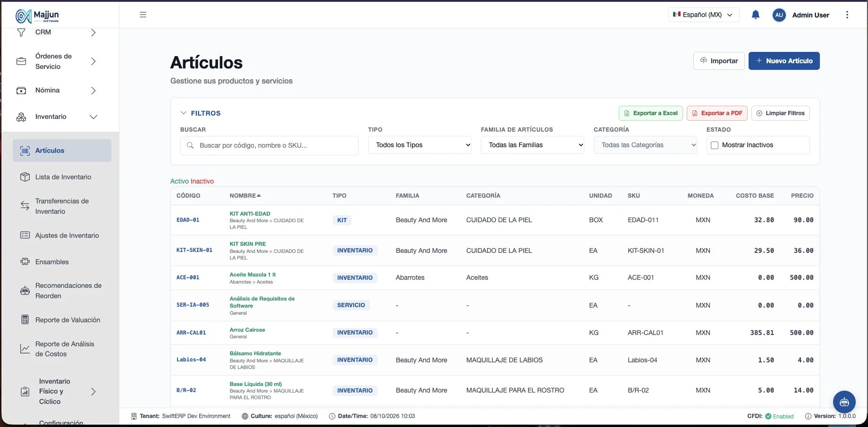This screenshot has height=427, width=868.
Task: Open the EDAD-01 code link
Action: (x=188, y=220)
